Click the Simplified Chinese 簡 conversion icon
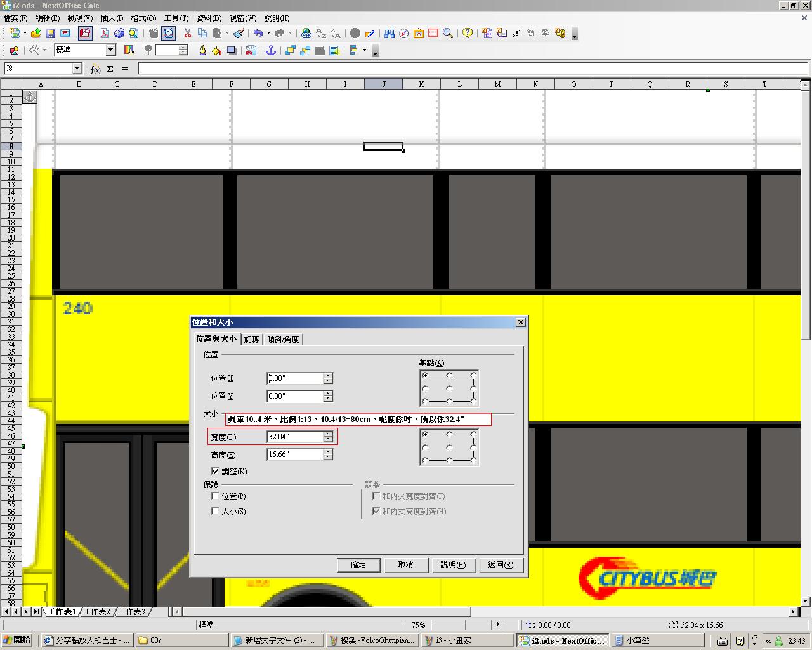Screen dimensions: 812x650 pos(531,33)
